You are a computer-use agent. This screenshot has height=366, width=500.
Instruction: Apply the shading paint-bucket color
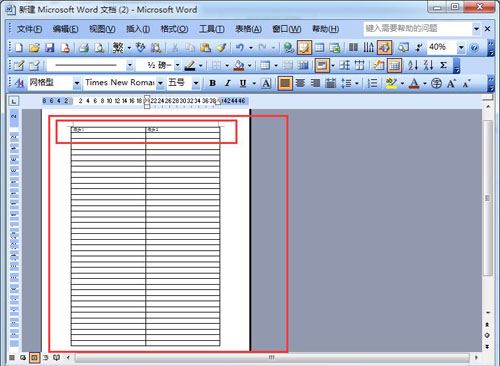(239, 65)
